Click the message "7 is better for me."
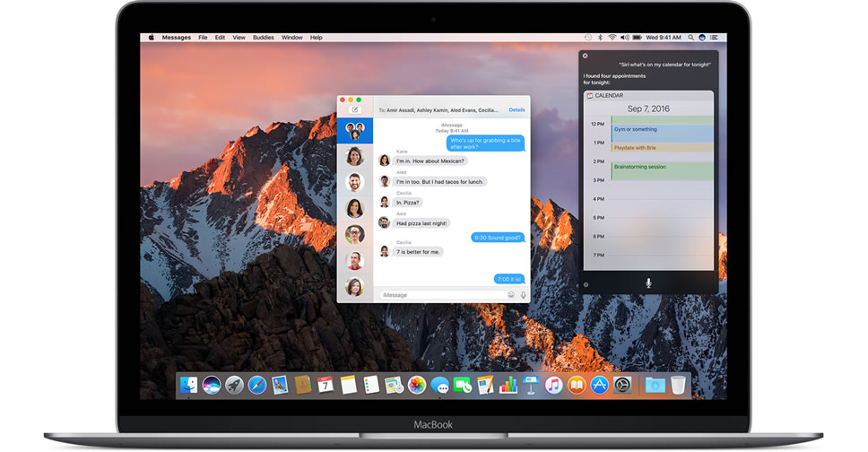Image resolution: width=868 pixels, height=452 pixels. tap(418, 251)
